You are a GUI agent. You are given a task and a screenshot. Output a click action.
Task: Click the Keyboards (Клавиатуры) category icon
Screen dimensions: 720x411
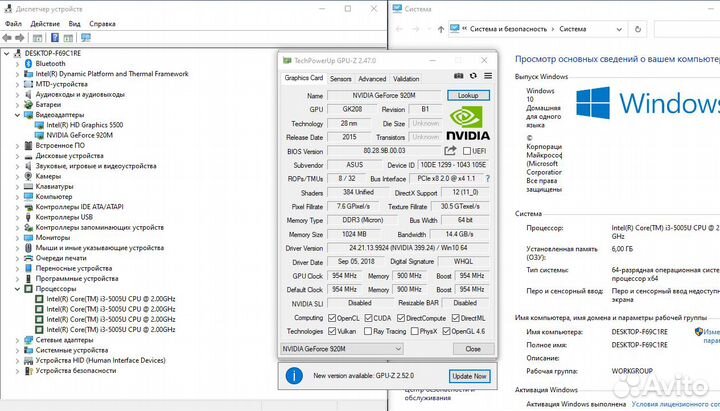pyautogui.click(x=28, y=186)
